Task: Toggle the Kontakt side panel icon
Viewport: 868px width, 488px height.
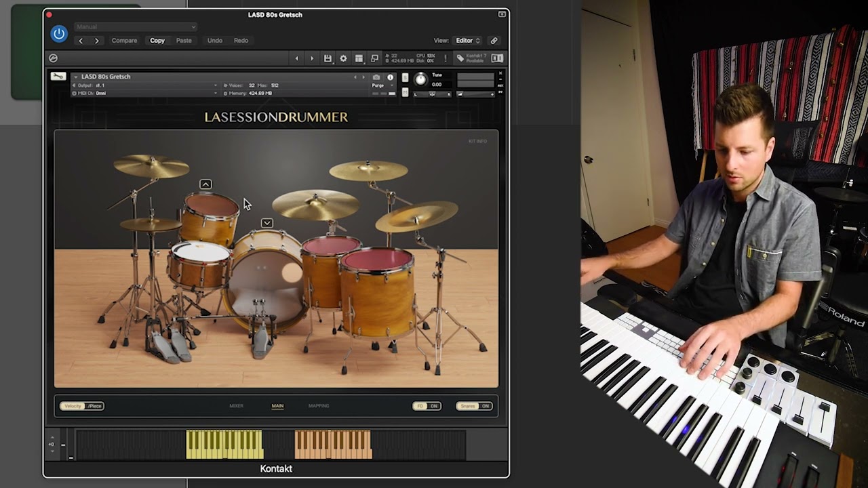Action: point(497,58)
